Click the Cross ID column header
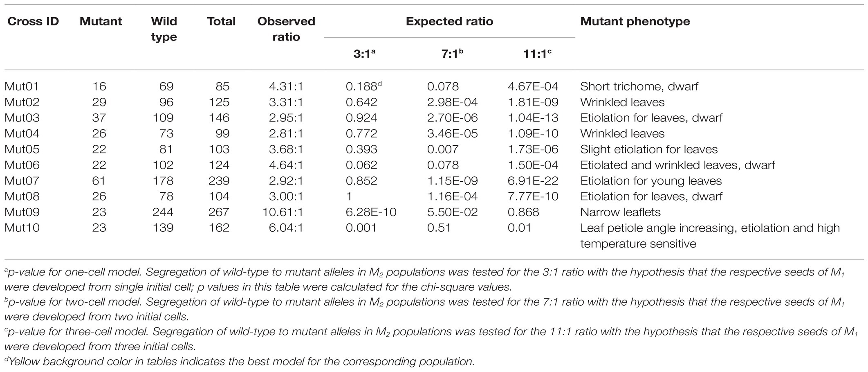 (x=33, y=21)
